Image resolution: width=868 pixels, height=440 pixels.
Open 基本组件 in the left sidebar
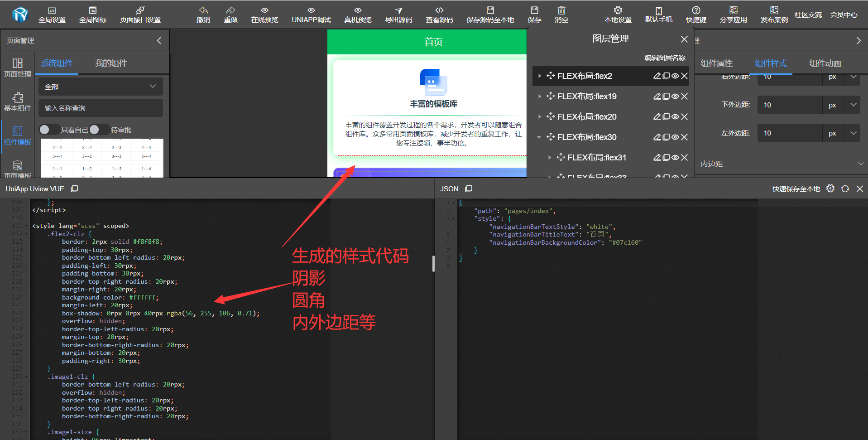tap(18, 102)
